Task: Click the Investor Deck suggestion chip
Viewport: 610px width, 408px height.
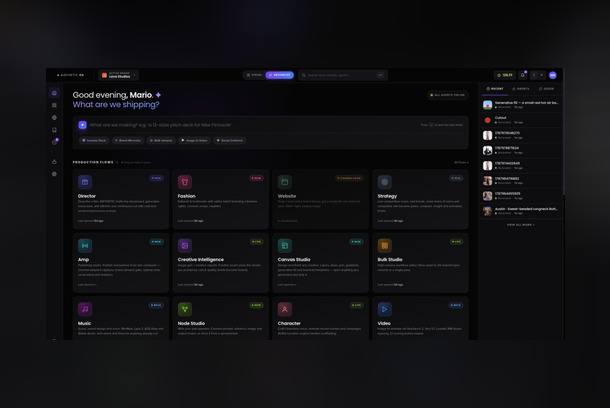Action: [94, 140]
